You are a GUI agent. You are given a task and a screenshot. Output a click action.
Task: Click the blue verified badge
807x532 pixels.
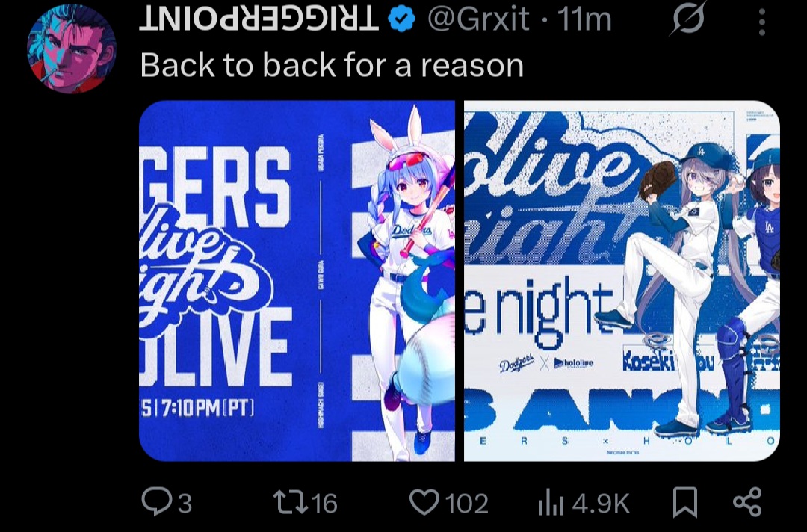(x=402, y=19)
